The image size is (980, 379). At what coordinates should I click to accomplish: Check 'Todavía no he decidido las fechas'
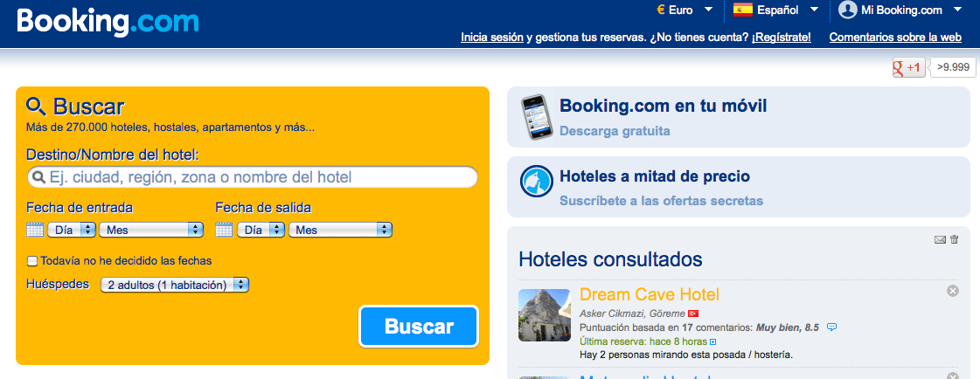pyautogui.click(x=32, y=260)
